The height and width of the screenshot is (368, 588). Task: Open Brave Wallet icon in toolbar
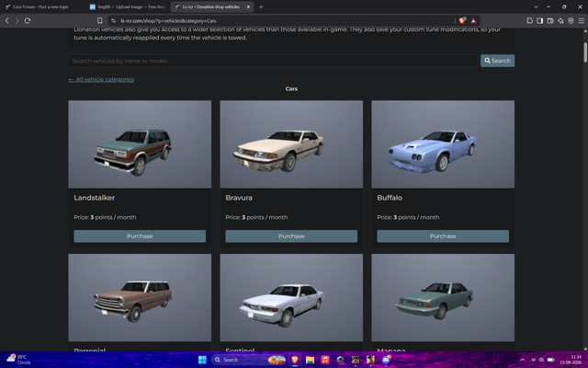point(550,20)
